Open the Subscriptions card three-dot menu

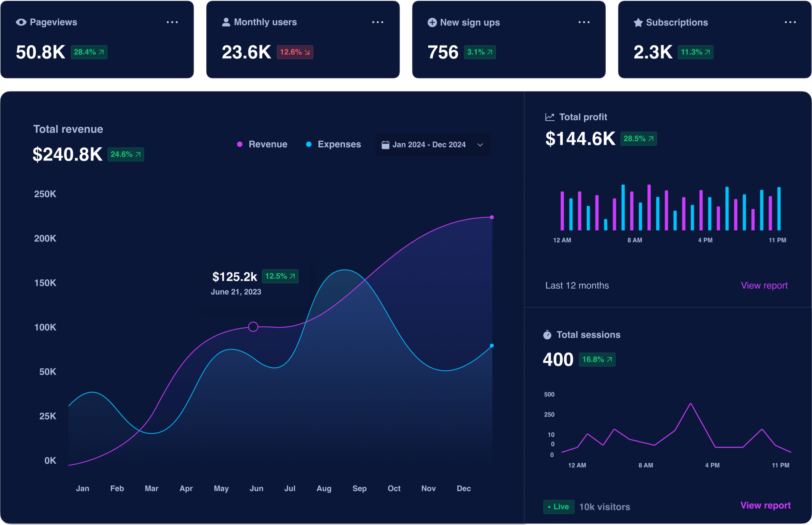point(790,22)
